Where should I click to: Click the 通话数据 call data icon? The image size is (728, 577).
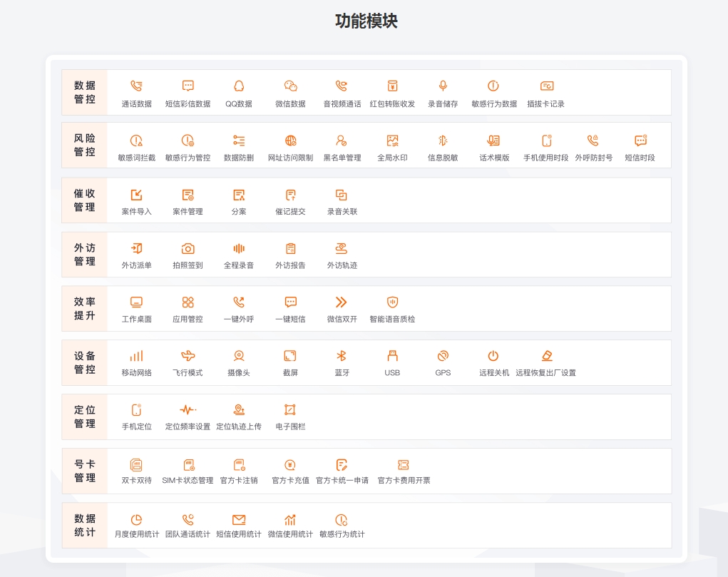click(x=136, y=86)
